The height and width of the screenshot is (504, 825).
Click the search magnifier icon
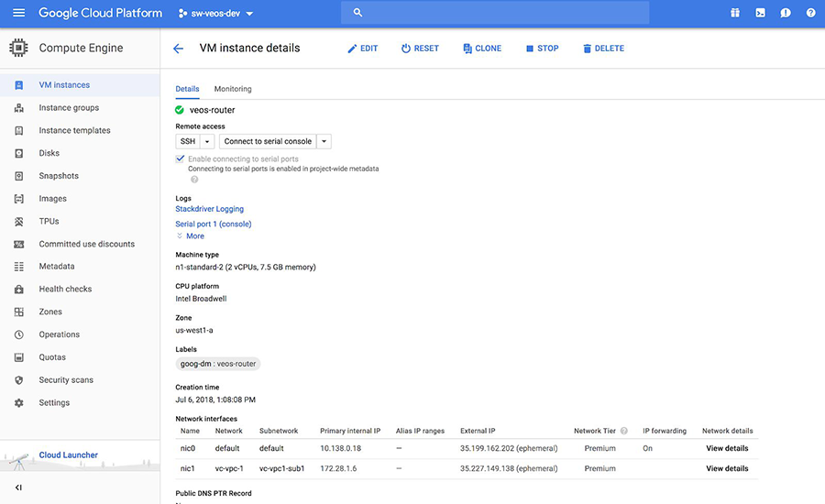(357, 13)
